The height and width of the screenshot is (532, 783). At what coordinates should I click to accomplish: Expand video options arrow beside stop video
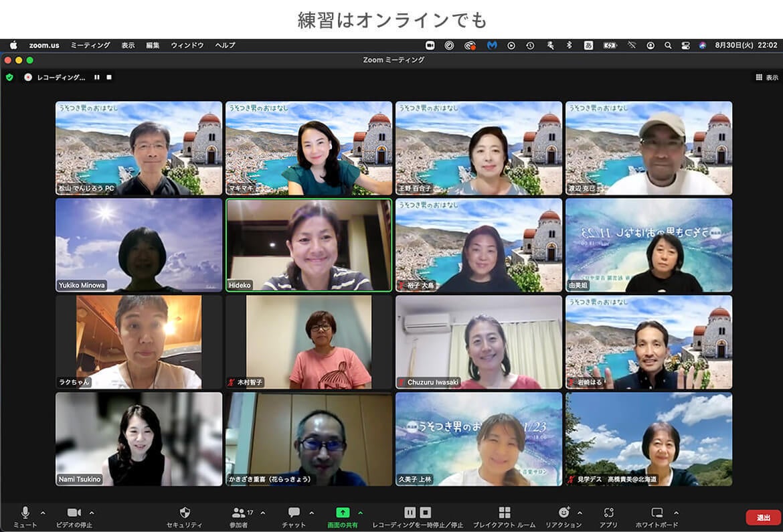(92, 513)
